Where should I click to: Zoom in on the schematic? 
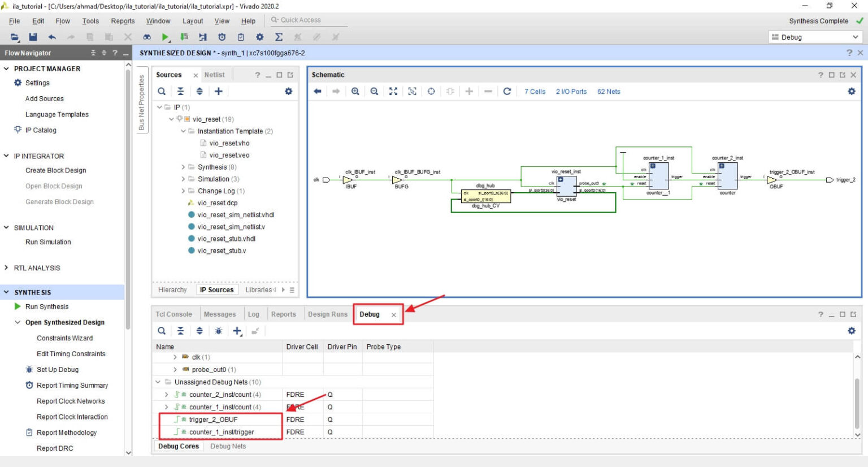[x=355, y=91]
